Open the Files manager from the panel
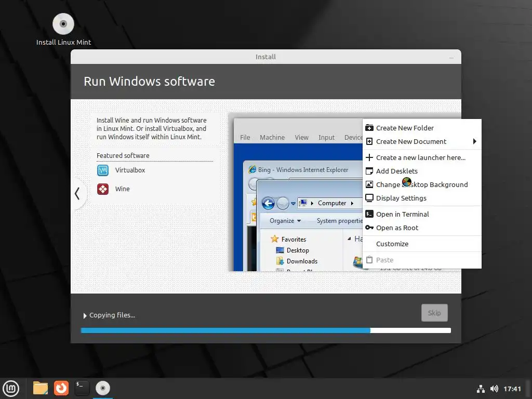 (x=41, y=388)
